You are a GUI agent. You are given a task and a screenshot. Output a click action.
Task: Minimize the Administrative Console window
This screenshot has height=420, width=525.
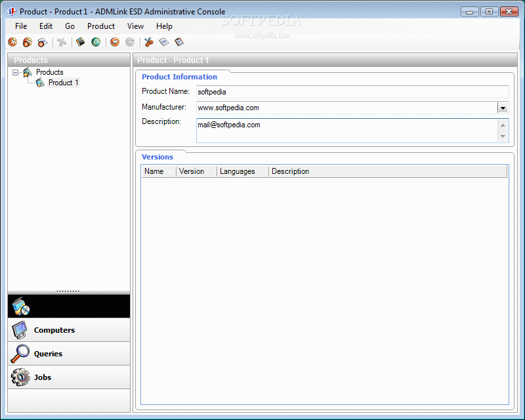tap(469, 12)
